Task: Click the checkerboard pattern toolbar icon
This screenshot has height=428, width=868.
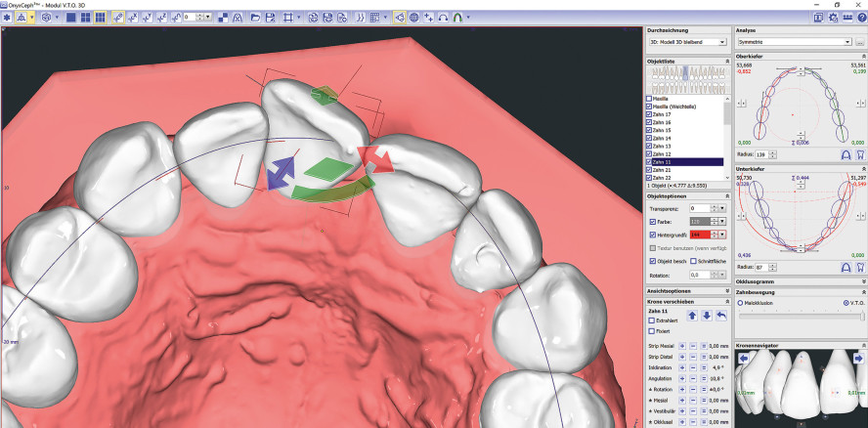Action: (x=223, y=18)
